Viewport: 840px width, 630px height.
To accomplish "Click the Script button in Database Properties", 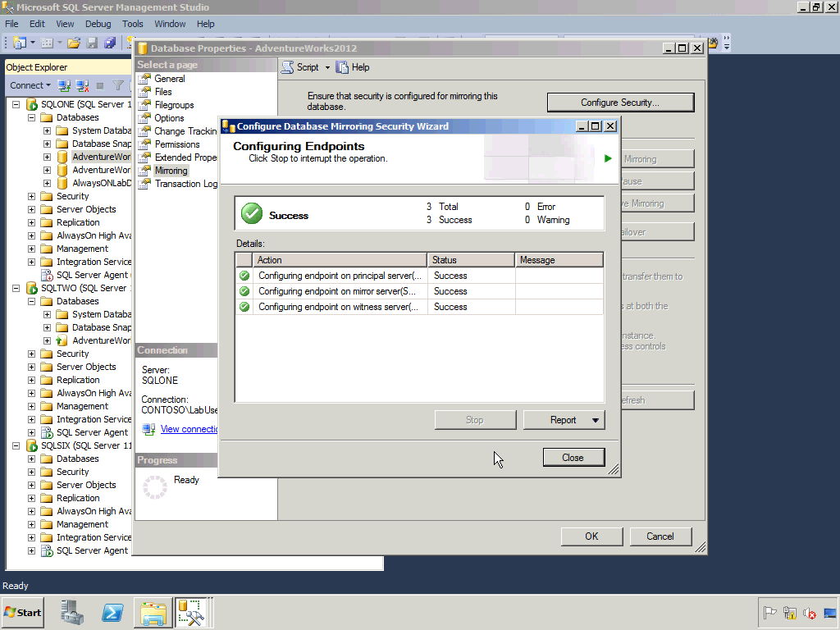I will coord(301,67).
